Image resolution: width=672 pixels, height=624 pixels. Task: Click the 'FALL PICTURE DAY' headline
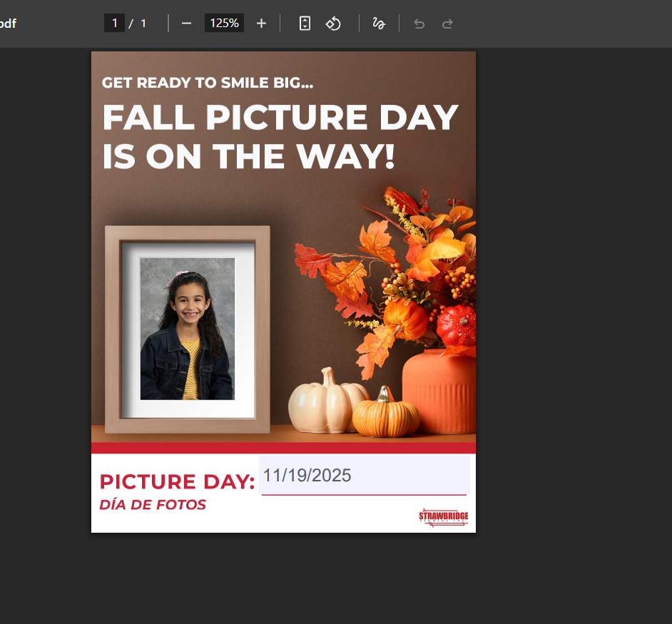point(280,118)
